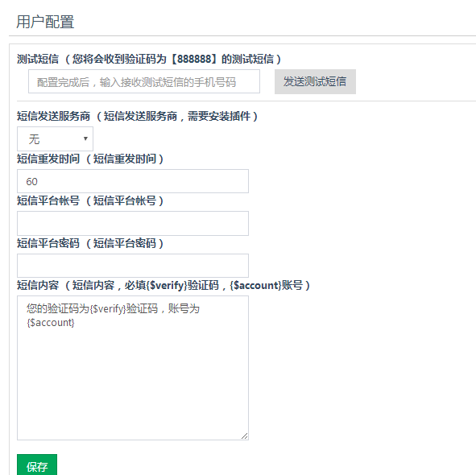The height and width of the screenshot is (475, 476).
Task: Click the arrow of the 无 provider select
Action: click(85, 138)
